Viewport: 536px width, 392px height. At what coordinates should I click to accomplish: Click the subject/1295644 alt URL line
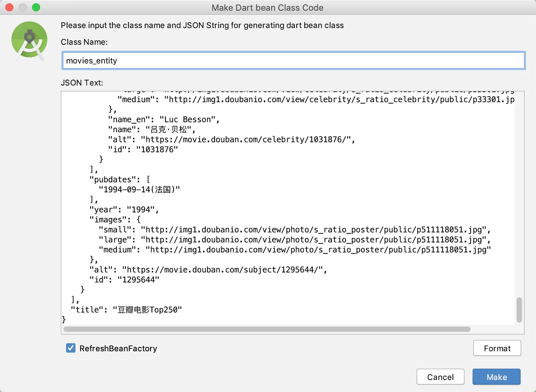[208, 270]
